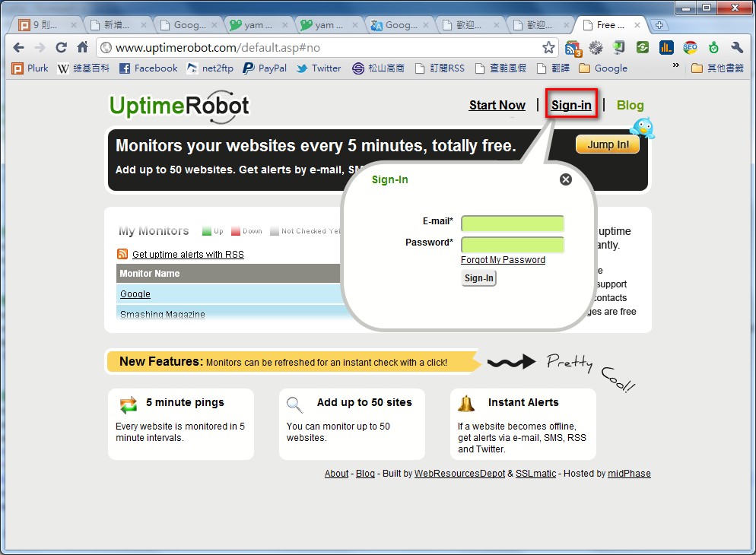Viewport: 756px width, 555px height.
Task: Open the blue bar chart extension icon
Action: pos(666,47)
